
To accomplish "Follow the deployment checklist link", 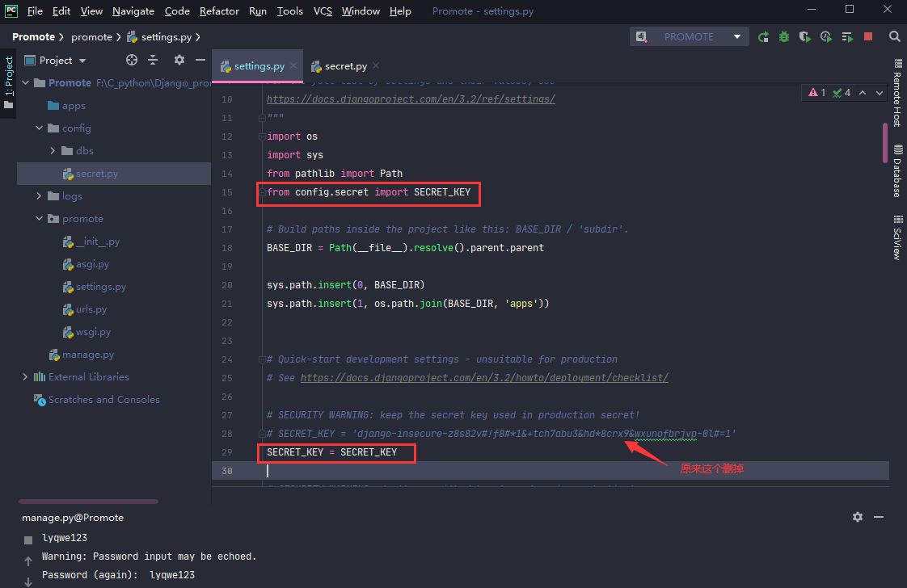I will (x=484, y=377).
